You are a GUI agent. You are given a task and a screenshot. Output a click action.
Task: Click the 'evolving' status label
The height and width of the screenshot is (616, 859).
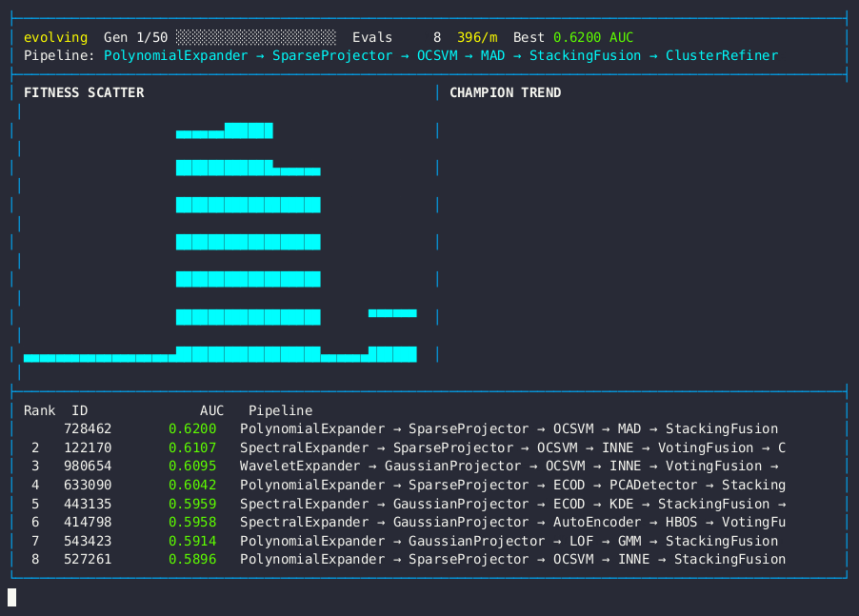(55, 37)
